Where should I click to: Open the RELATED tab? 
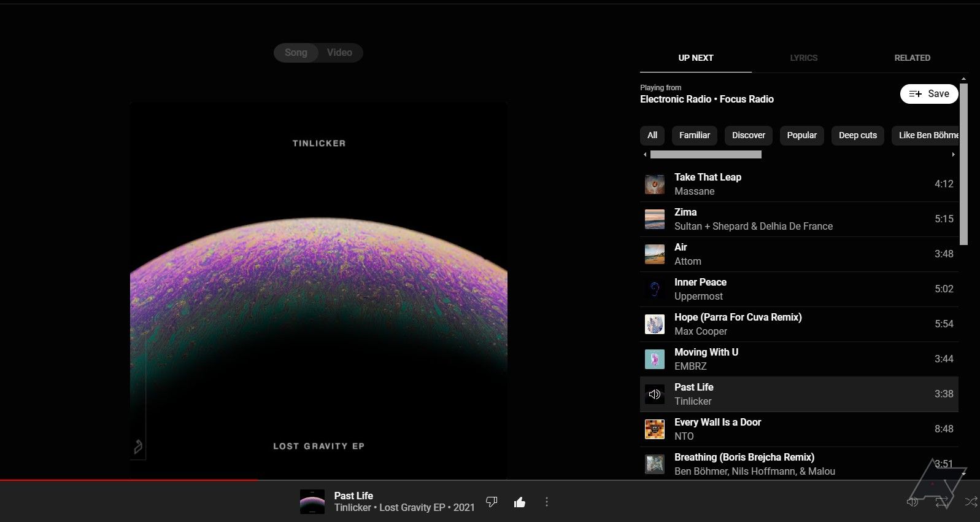pyautogui.click(x=912, y=58)
